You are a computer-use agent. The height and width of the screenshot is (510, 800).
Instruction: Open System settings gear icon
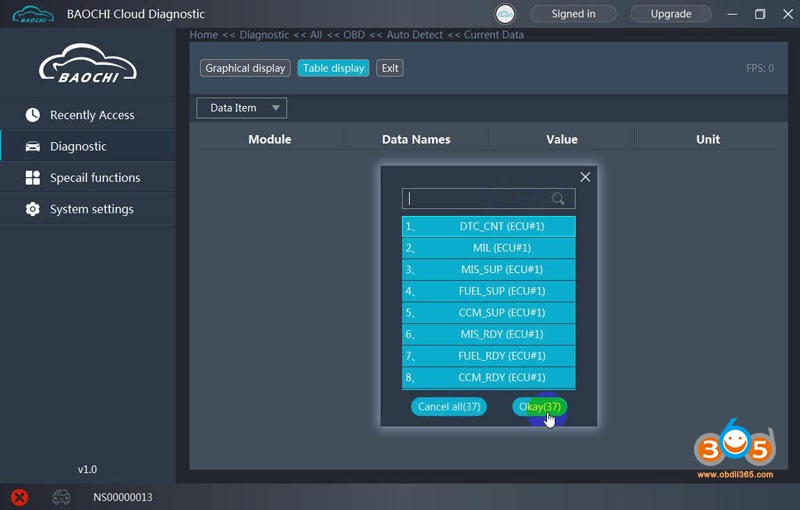pyautogui.click(x=33, y=209)
